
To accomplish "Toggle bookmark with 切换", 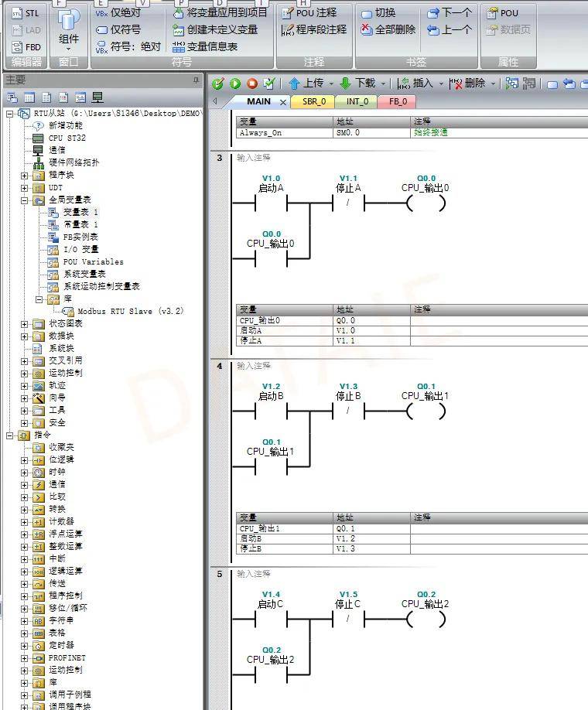I will click(x=378, y=13).
